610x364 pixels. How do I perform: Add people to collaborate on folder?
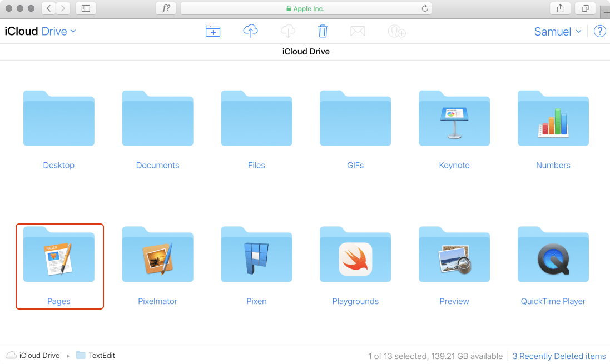396,31
